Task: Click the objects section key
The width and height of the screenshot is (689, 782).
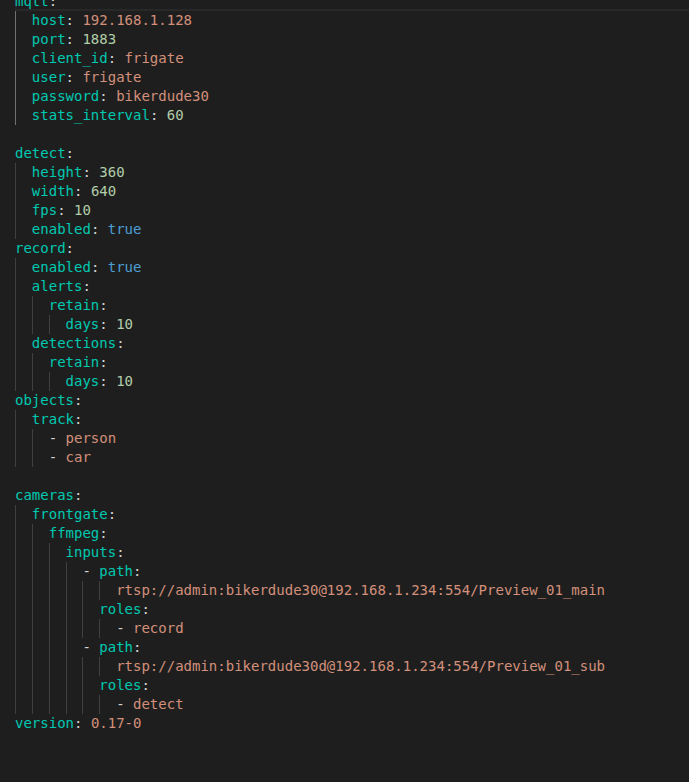Action: pyautogui.click(x=44, y=400)
